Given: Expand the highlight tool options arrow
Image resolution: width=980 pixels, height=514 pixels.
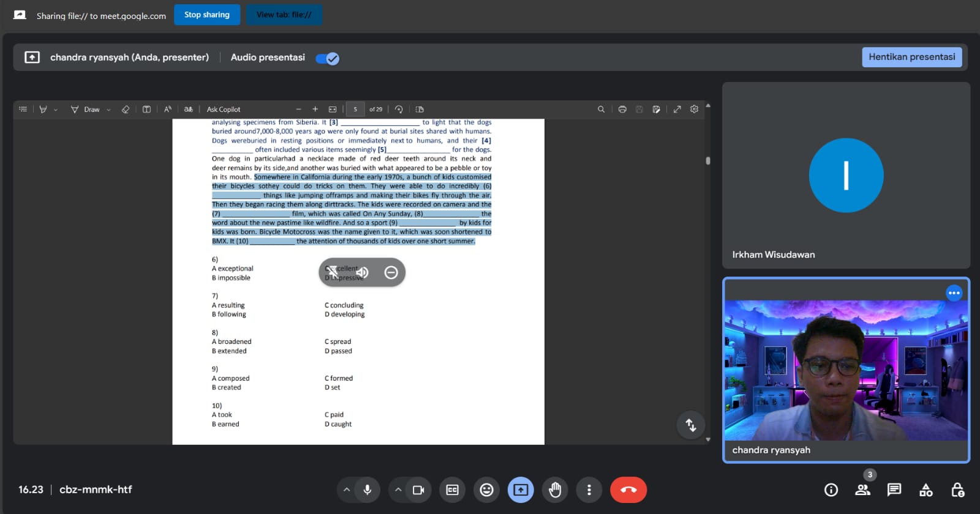Looking at the screenshot, I should coord(56,110).
